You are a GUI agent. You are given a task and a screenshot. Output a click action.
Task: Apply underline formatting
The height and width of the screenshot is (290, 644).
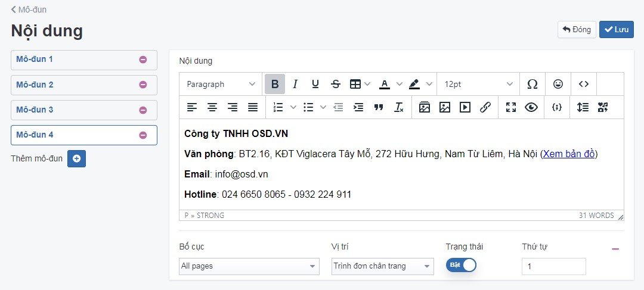315,84
